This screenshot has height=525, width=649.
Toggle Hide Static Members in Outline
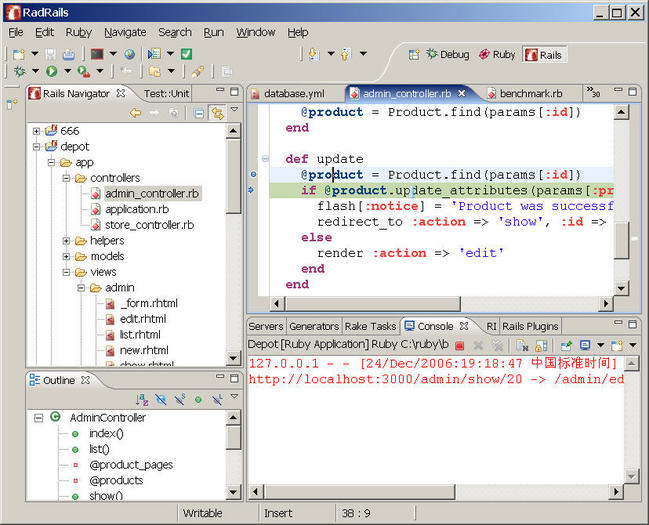pos(180,399)
